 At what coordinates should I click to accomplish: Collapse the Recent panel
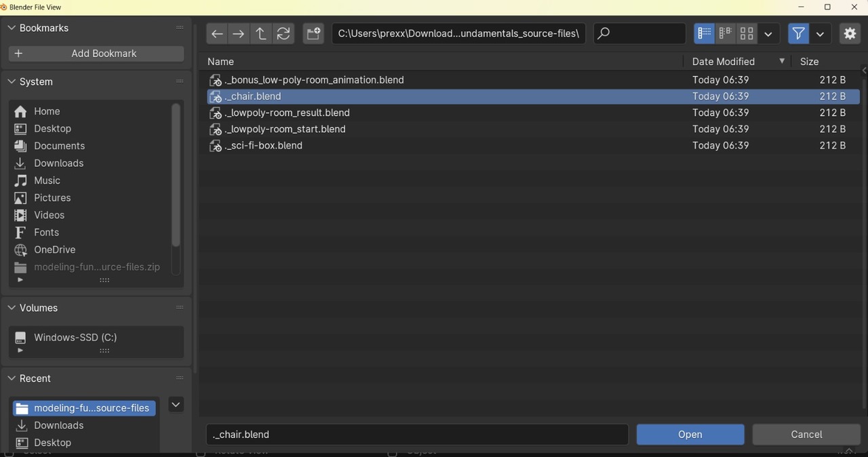click(12, 378)
